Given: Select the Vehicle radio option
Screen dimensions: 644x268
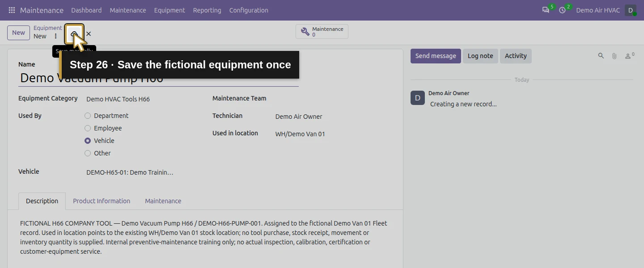Looking at the screenshot, I should [88, 141].
